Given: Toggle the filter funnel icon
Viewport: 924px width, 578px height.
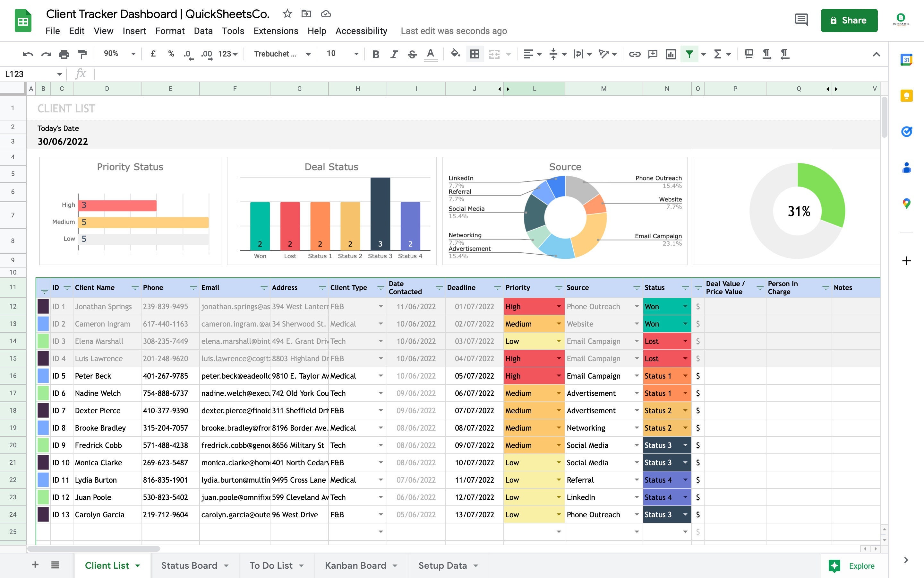Looking at the screenshot, I should click(x=689, y=54).
